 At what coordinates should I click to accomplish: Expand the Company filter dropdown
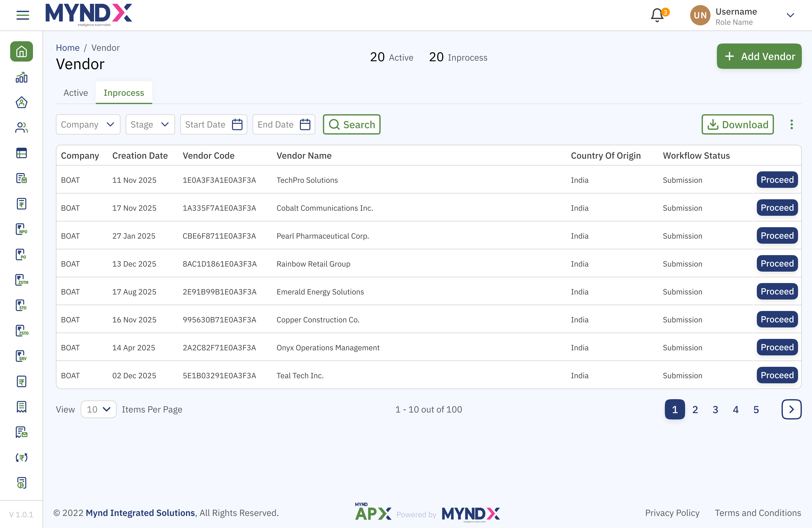pos(88,124)
